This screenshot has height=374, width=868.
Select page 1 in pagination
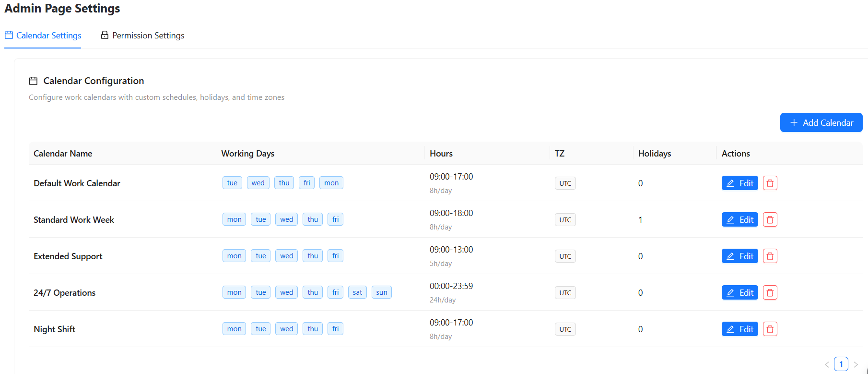point(841,364)
